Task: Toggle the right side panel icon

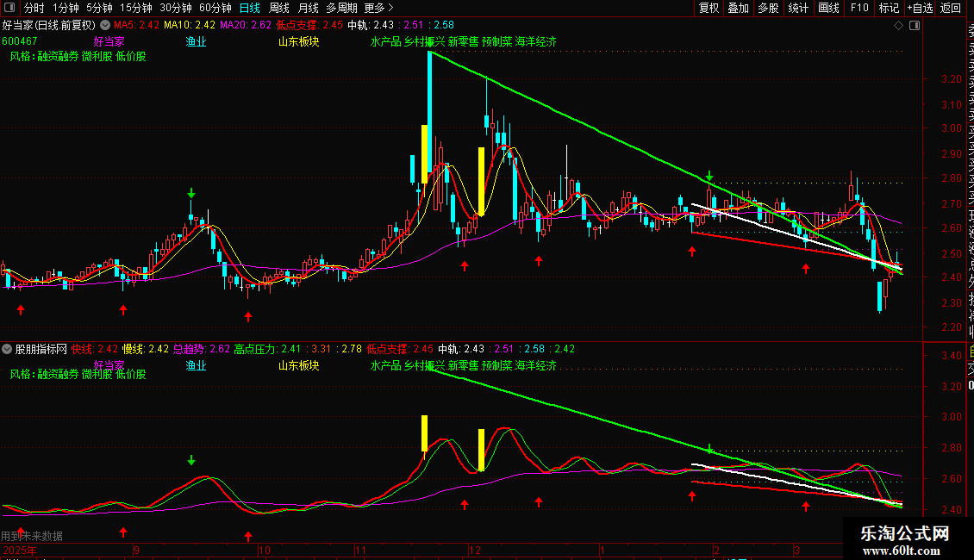Action: 915,26
